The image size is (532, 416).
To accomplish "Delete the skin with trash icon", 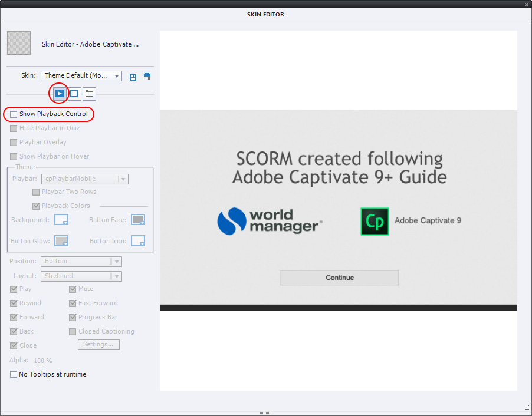I will [x=147, y=77].
